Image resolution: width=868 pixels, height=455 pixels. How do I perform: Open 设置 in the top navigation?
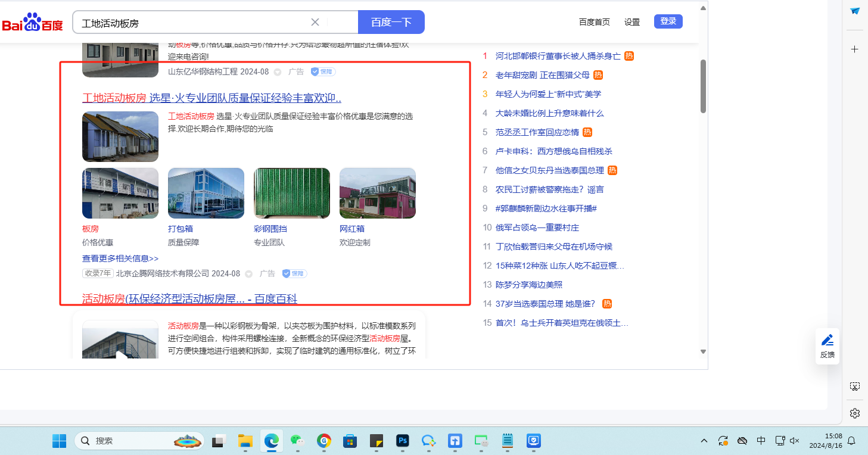(632, 22)
